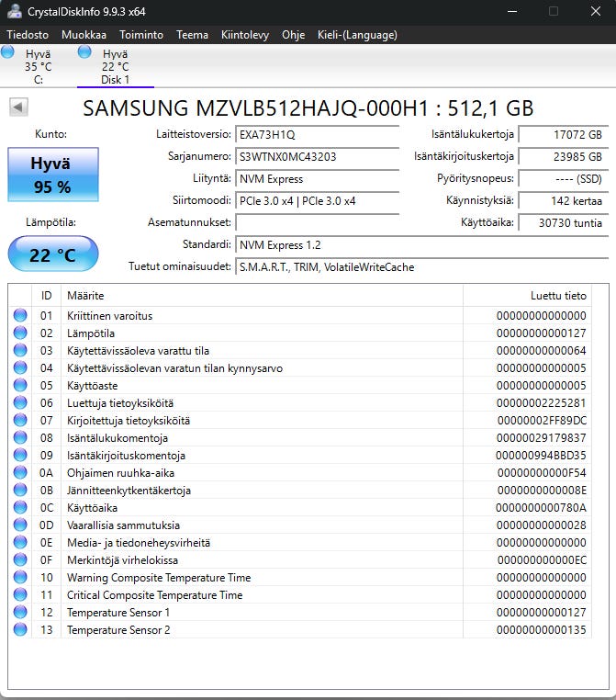Click the status icon for Vaarallisia sammutuksia

20,525
